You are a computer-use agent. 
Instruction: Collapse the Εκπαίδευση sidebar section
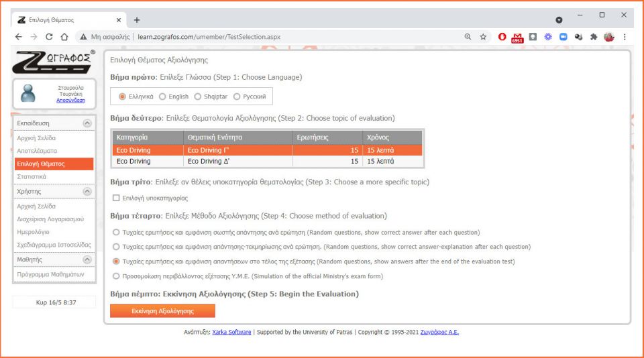pyautogui.click(x=87, y=123)
